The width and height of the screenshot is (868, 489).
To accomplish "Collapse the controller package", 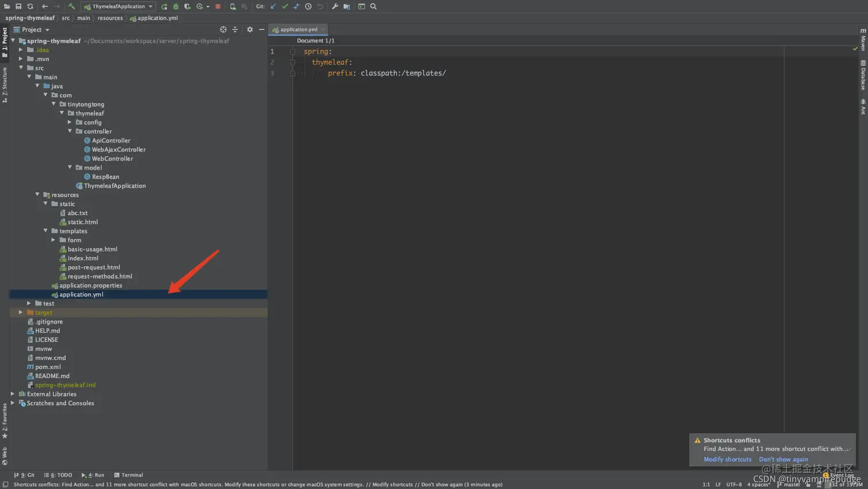I will (x=70, y=131).
